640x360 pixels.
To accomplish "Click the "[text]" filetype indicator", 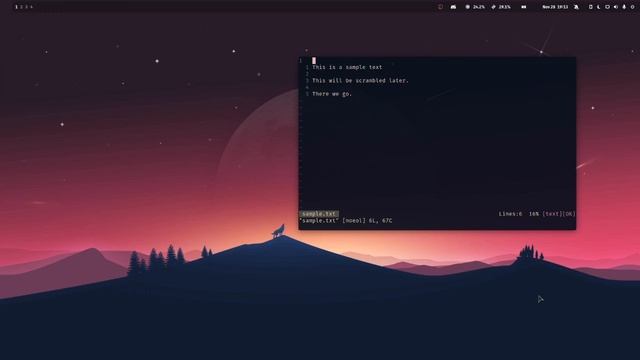I will point(552,214).
